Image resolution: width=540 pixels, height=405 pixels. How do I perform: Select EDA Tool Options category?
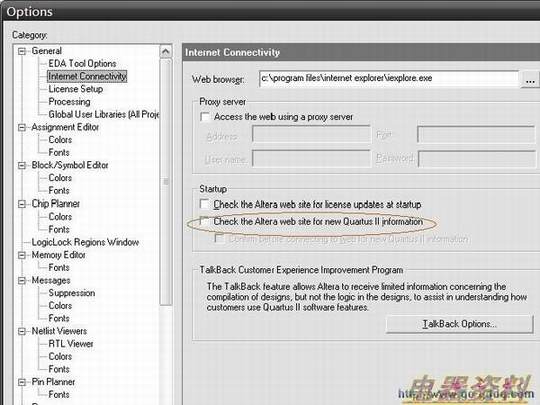pos(82,64)
